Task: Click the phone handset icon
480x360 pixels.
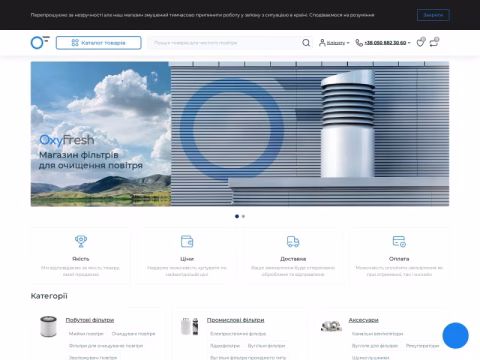Action: tap(359, 43)
